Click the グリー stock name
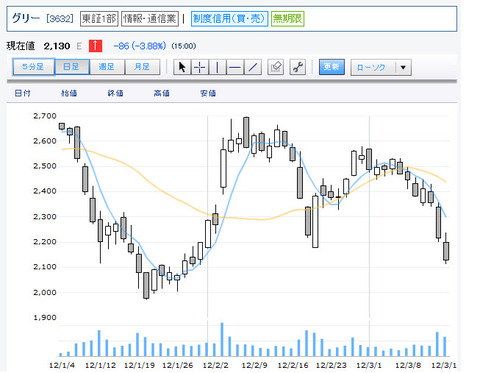The image size is (480, 373). point(26,18)
